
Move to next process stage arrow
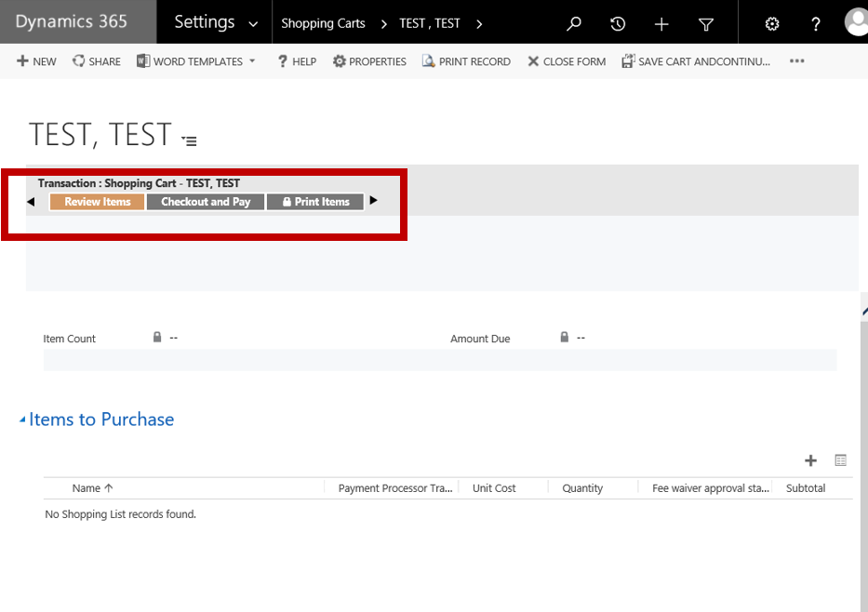pyautogui.click(x=374, y=201)
